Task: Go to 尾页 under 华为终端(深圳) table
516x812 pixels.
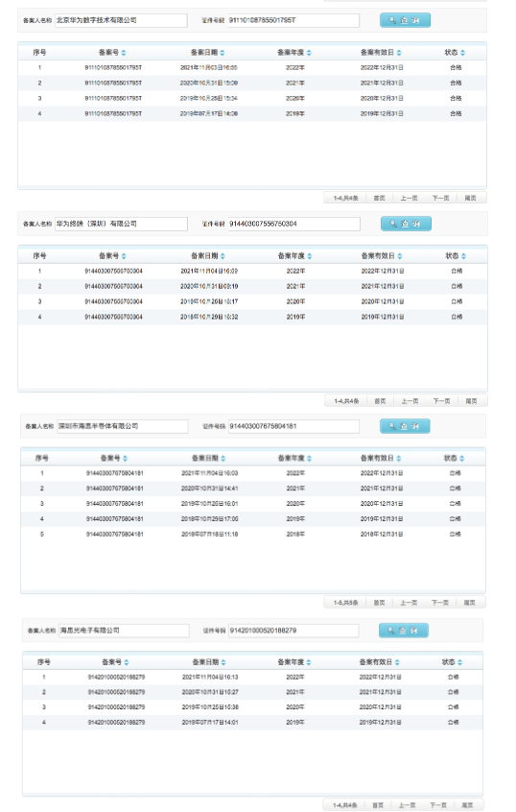Action: point(472,401)
